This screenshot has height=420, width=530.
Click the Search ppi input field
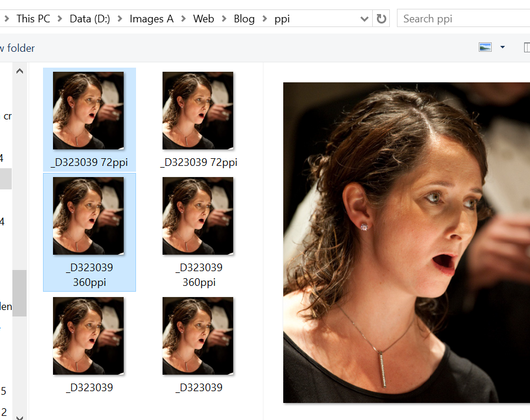pyautogui.click(x=463, y=19)
